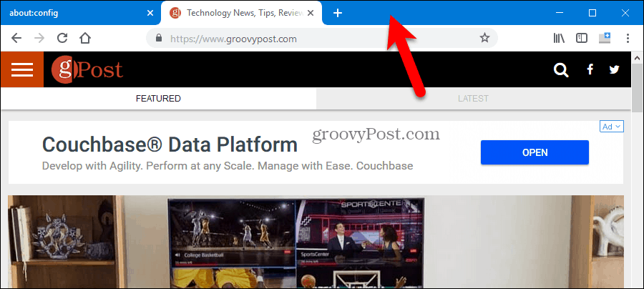
Task: Click the vertical scrollbar thumb
Action: pos(637,87)
